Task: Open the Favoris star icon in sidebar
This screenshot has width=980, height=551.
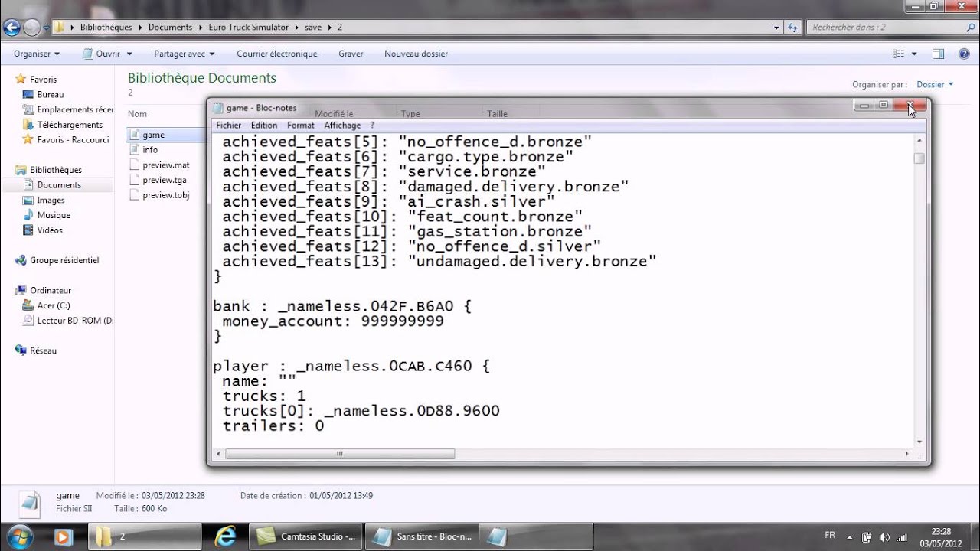Action: pos(21,79)
